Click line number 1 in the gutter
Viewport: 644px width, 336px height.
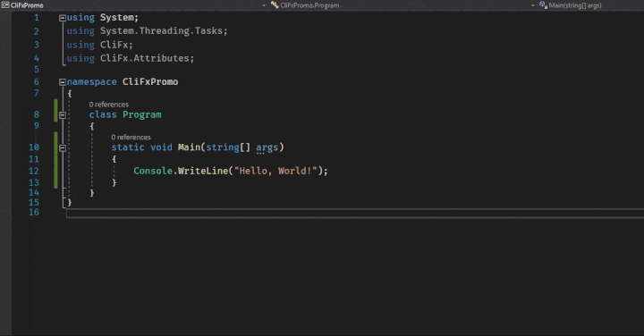coord(37,18)
